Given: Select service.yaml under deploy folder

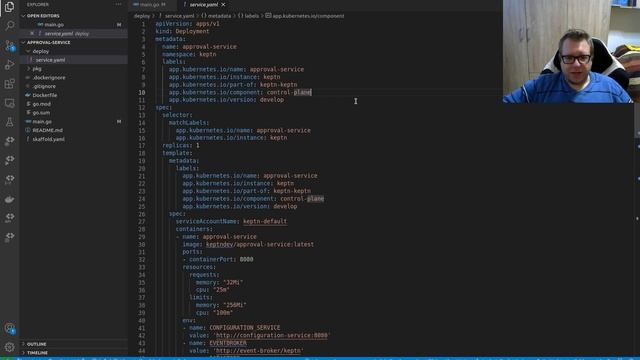Looking at the screenshot, I should pos(50,60).
